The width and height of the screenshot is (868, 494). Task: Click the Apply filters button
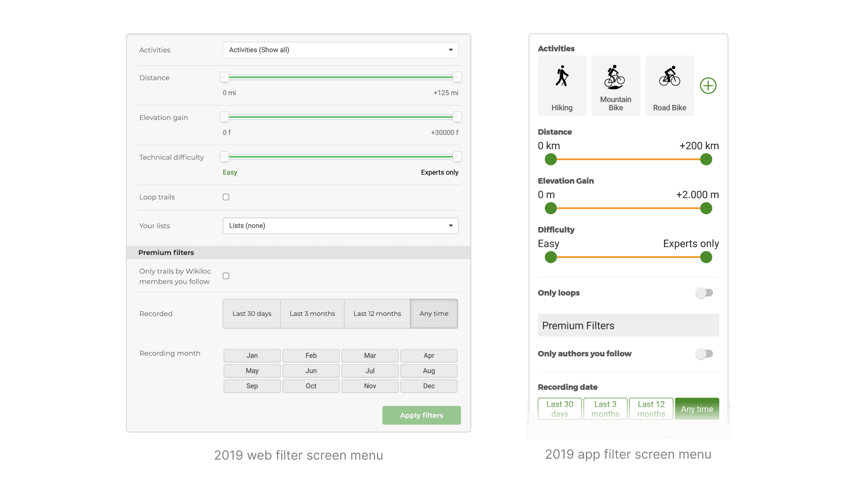coord(421,415)
